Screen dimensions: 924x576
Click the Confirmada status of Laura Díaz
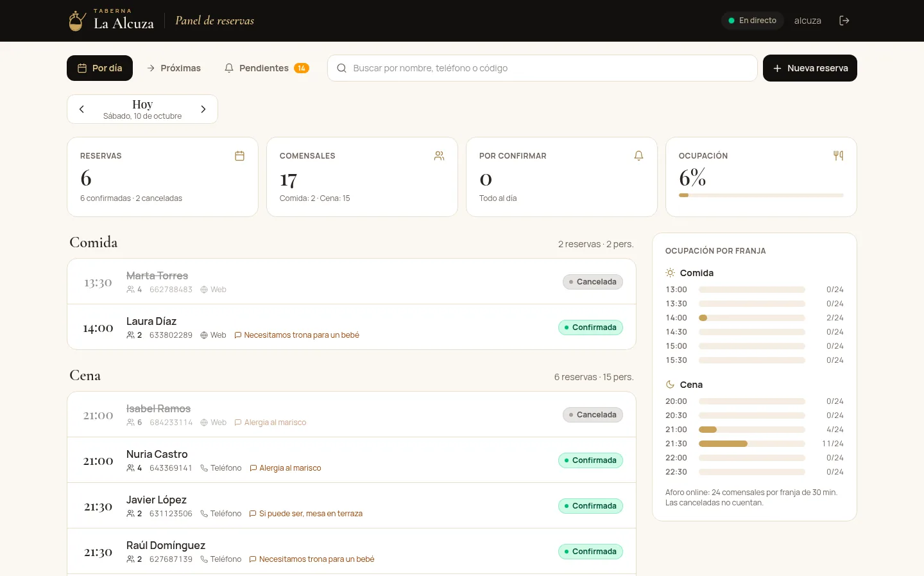click(590, 327)
